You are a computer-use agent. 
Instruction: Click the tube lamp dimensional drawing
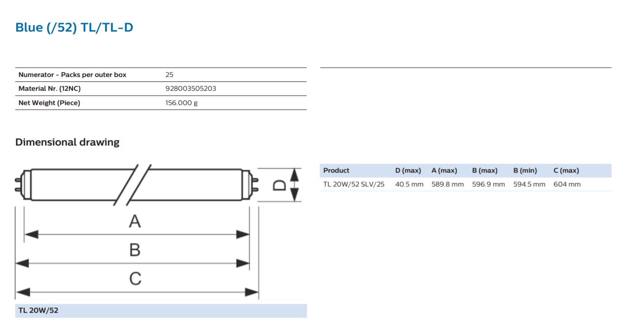pyautogui.click(x=158, y=232)
